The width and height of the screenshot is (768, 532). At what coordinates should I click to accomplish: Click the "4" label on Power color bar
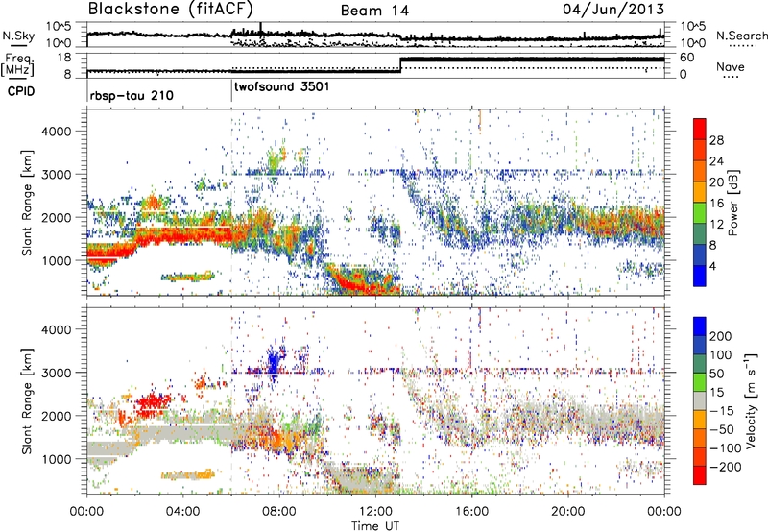pos(712,267)
